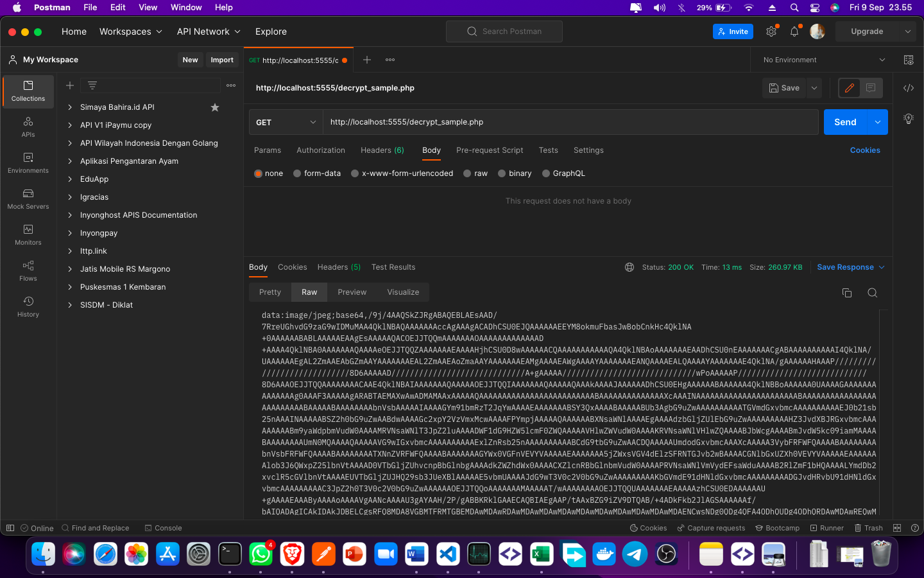Open Postman settings gear icon
The image size is (924, 578).
771,31
